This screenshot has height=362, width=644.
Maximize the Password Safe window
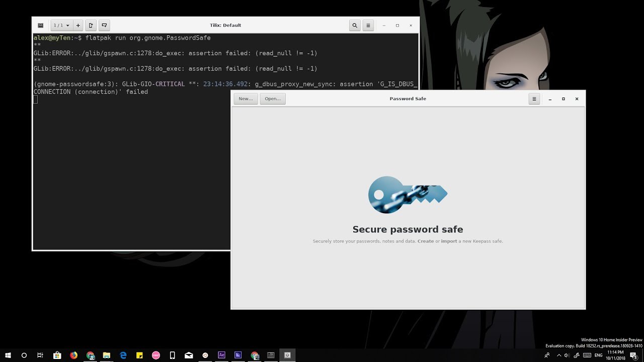(x=563, y=99)
